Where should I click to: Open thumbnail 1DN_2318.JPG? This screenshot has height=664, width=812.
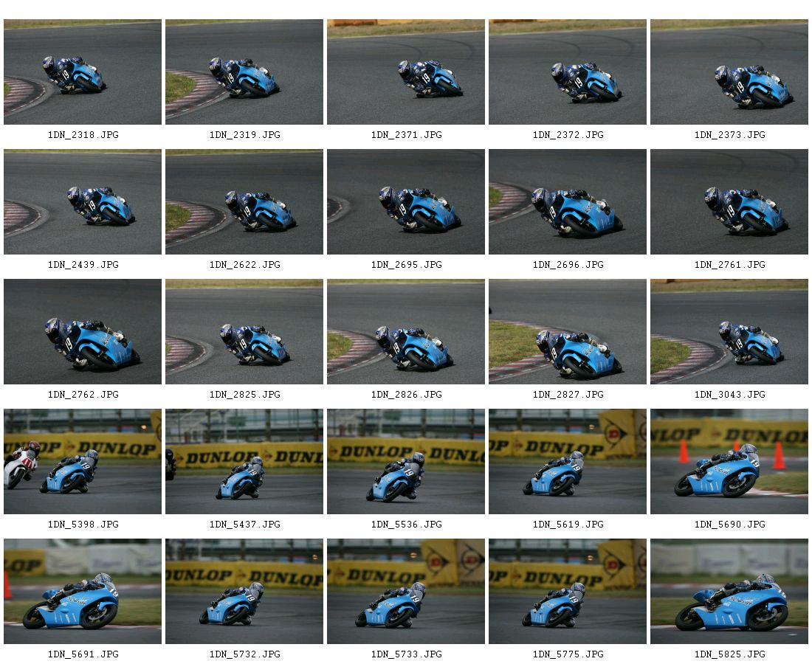[83, 72]
